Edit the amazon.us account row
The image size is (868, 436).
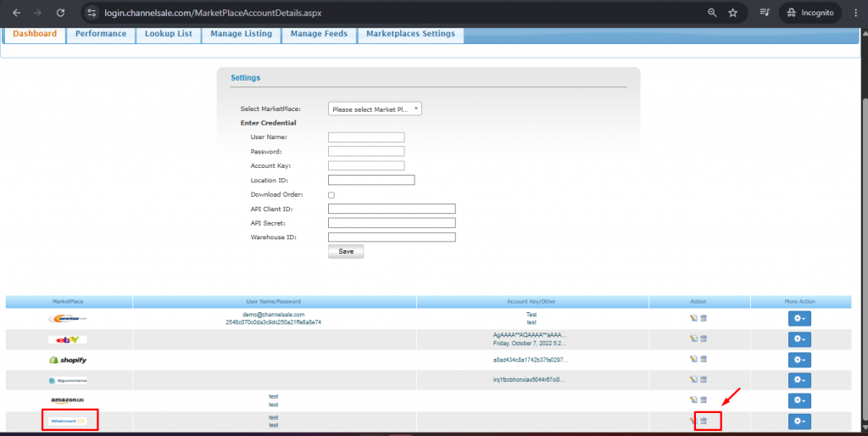tap(693, 400)
